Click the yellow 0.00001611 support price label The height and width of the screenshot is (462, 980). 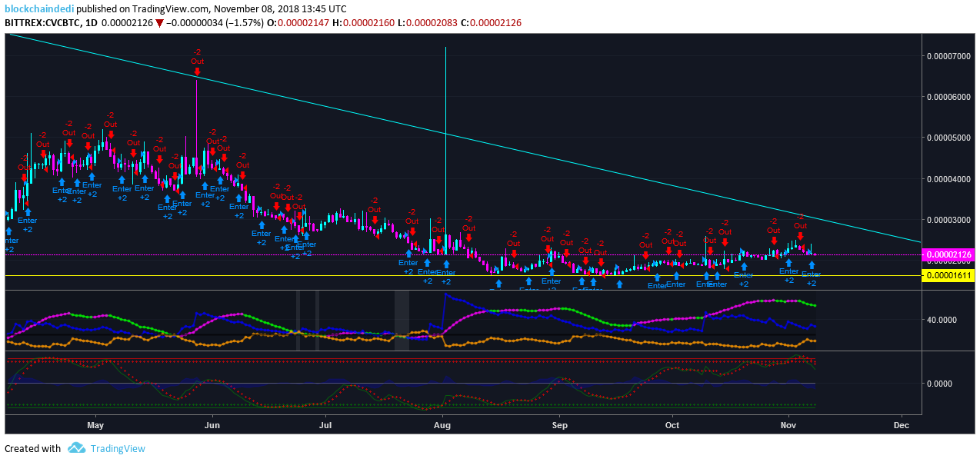point(948,275)
